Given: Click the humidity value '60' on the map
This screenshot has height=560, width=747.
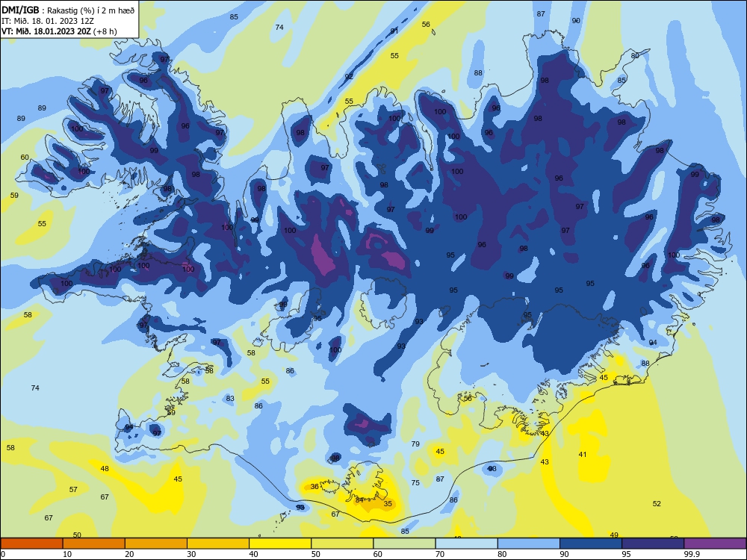Looking at the screenshot, I should pyautogui.click(x=25, y=157).
